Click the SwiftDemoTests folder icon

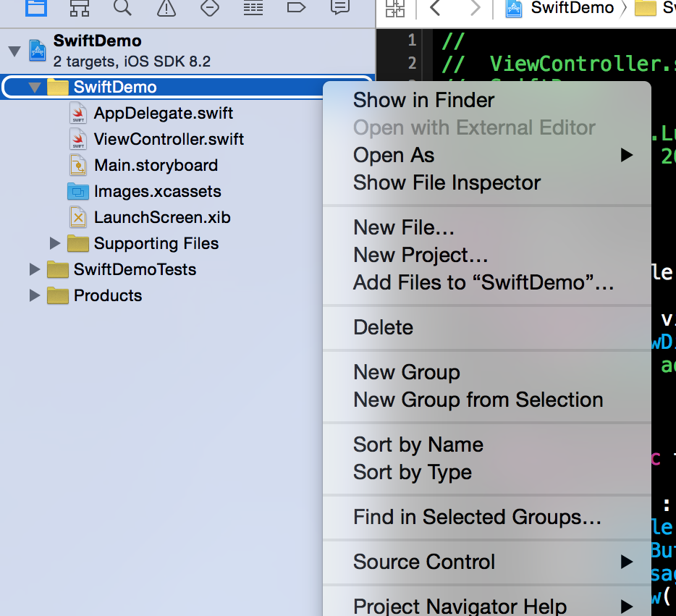point(58,270)
